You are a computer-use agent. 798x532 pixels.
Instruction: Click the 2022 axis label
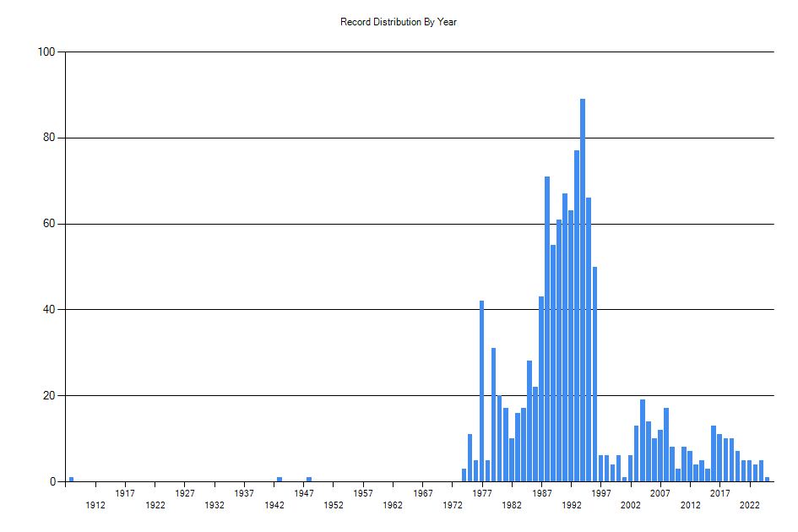(751, 504)
